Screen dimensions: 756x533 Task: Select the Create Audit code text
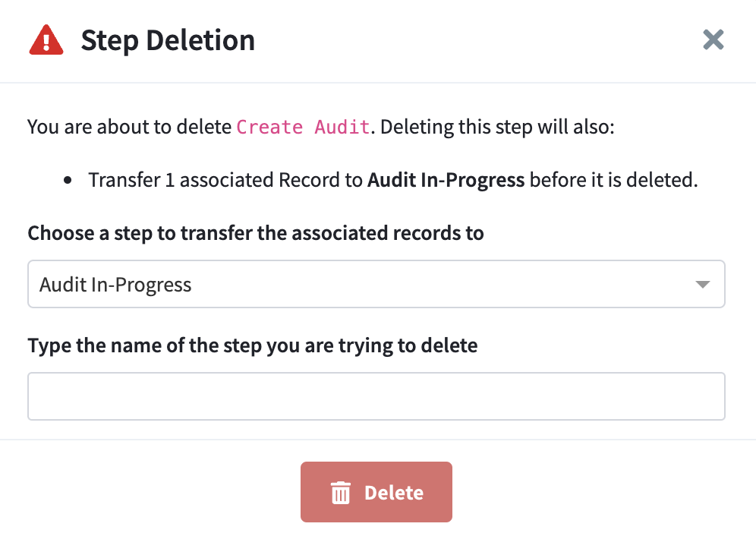point(304,127)
